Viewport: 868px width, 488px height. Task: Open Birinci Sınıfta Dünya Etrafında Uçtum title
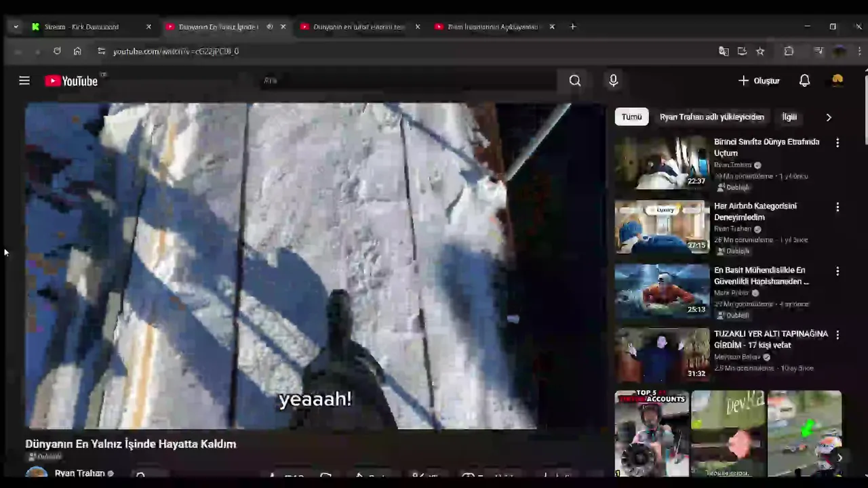(x=767, y=148)
